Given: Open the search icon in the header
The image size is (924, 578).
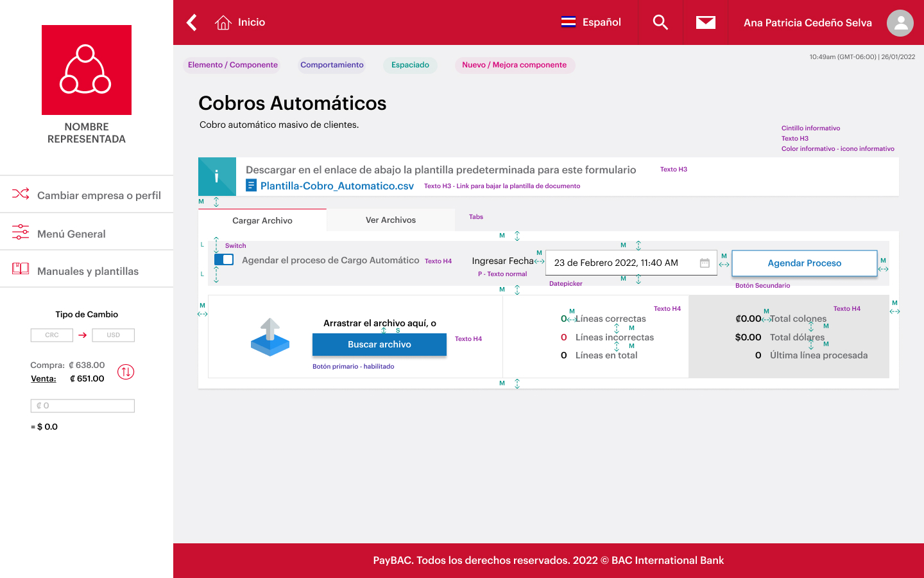Looking at the screenshot, I should 660,22.
